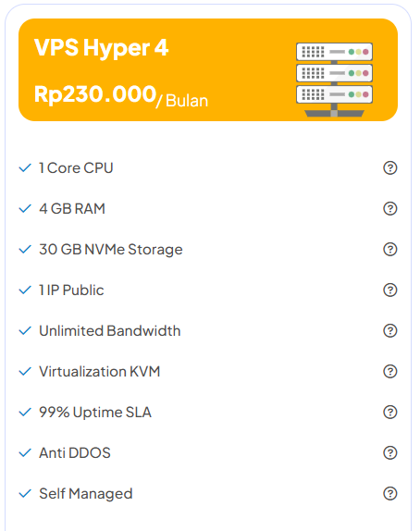Click the Rp230.000 price text
Viewport: 420px width, 531px height.
coord(95,93)
